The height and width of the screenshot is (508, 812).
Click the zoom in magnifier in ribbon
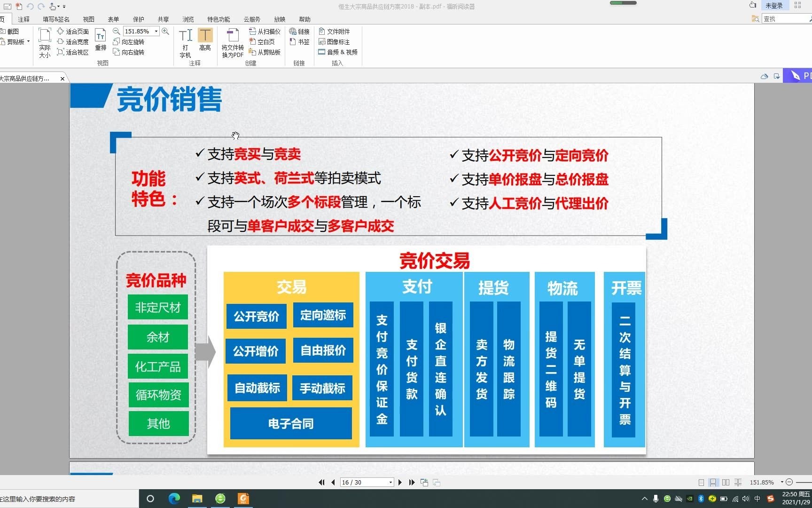[x=165, y=32]
